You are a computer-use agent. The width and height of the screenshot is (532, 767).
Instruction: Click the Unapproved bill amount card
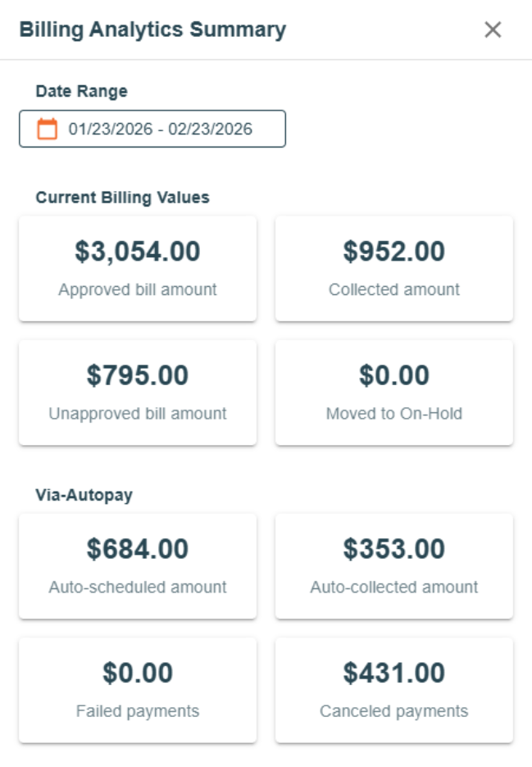coord(138,393)
